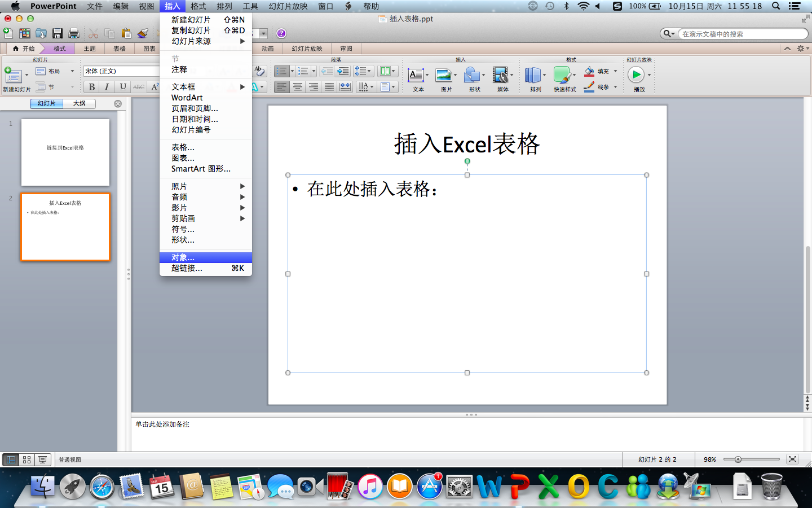Image resolution: width=812 pixels, height=508 pixels.
Task: Click the Format Painter brush icon
Action: (143, 33)
